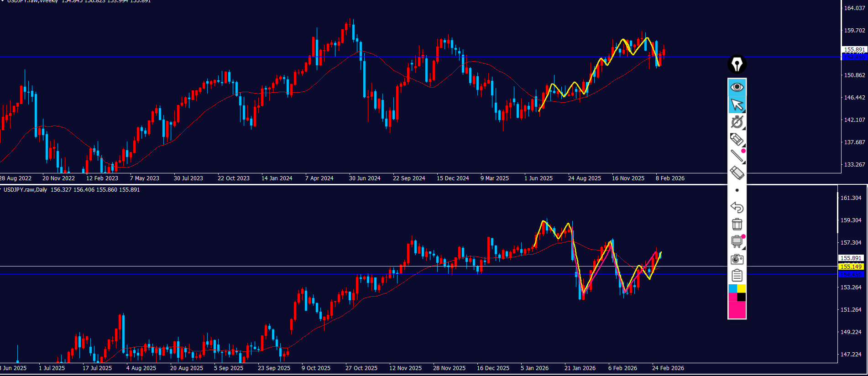Take a screenshot with the camera icon
This screenshot has height=376, width=868.
pyautogui.click(x=737, y=259)
